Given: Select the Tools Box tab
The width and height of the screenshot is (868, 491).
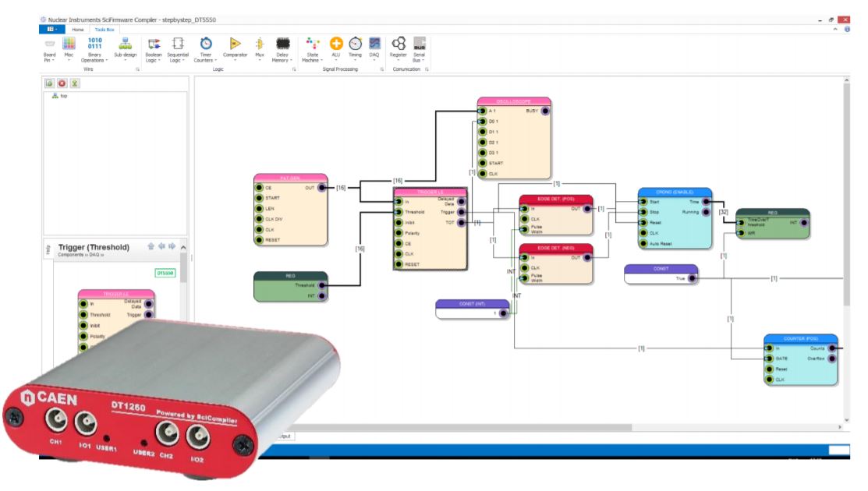Looking at the screenshot, I should (105, 29).
